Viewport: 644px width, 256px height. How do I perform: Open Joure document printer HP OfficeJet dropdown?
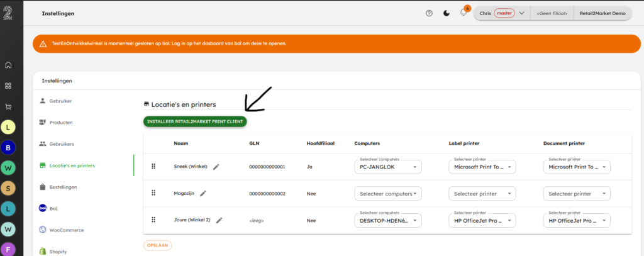577,221
